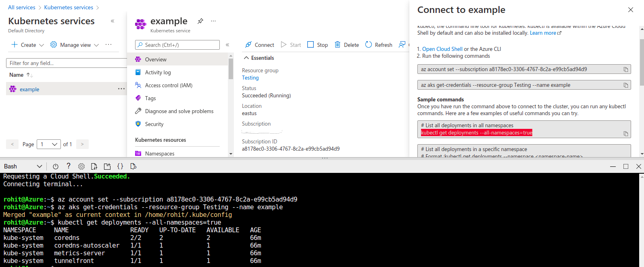Open the web preview icon
This screenshot has width=644, height=267.
[133, 166]
